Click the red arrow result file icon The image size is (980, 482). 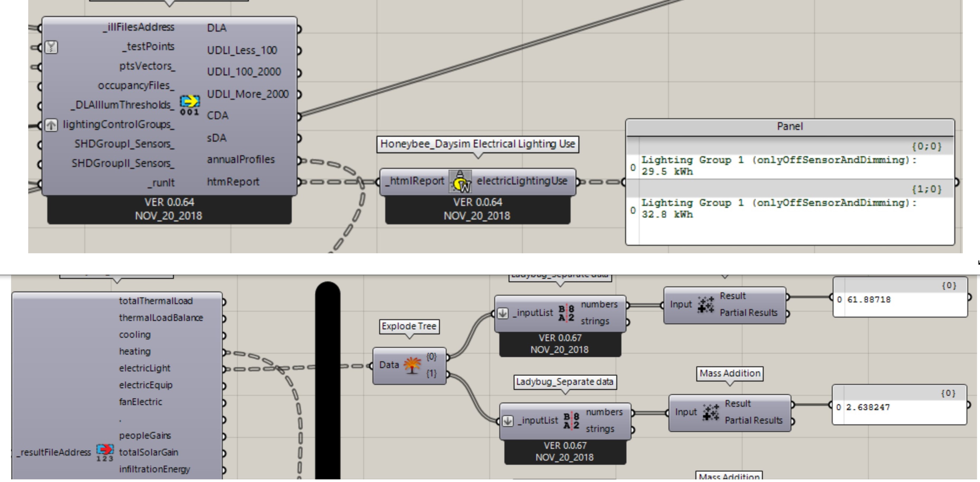pyautogui.click(x=105, y=452)
